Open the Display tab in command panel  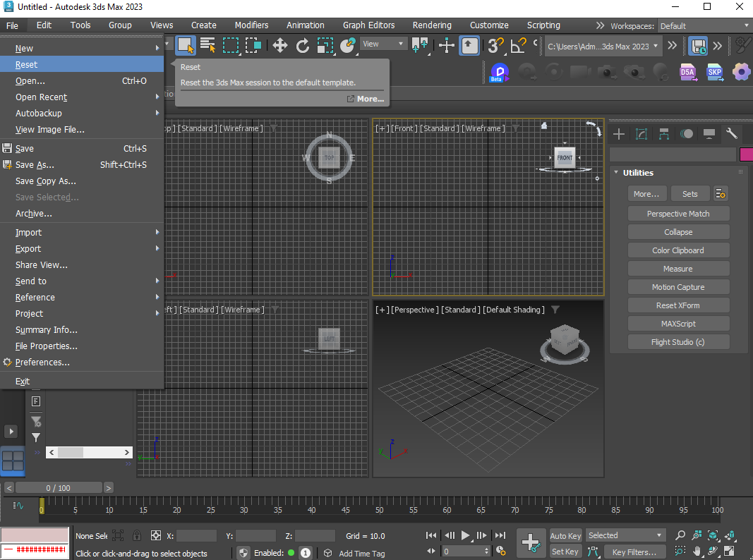(x=709, y=134)
